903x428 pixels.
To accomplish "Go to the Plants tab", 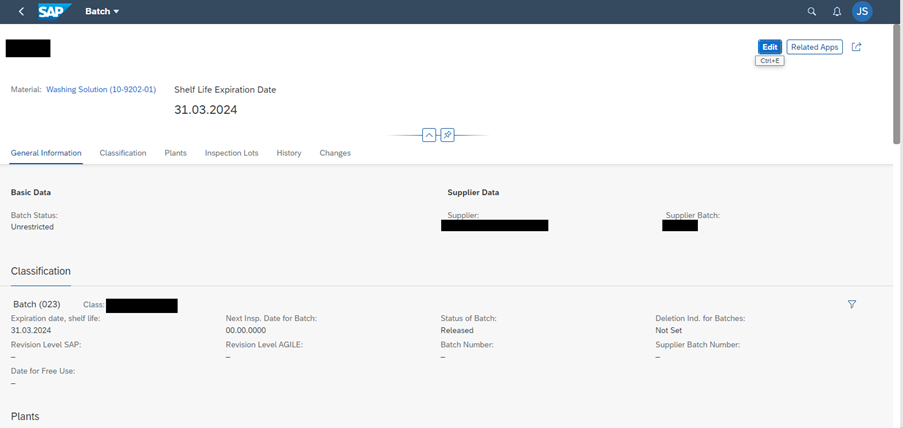I will (175, 153).
